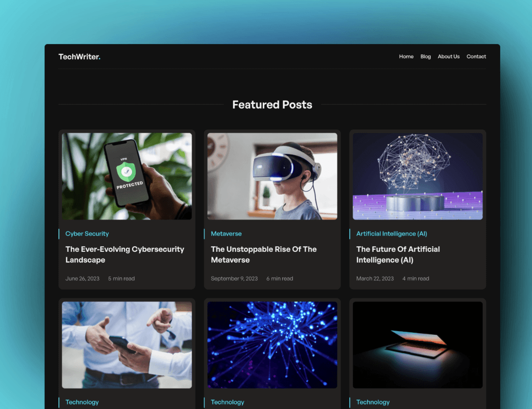Screen dimensions: 532x409
Task: Click the March 22, 2023 date
Action: click(x=375, y=278)
